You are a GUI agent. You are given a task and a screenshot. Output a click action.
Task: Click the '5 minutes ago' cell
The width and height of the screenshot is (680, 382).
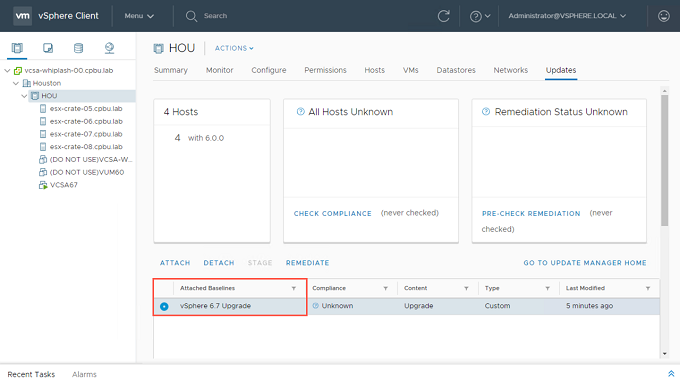(x=589, y=306)
